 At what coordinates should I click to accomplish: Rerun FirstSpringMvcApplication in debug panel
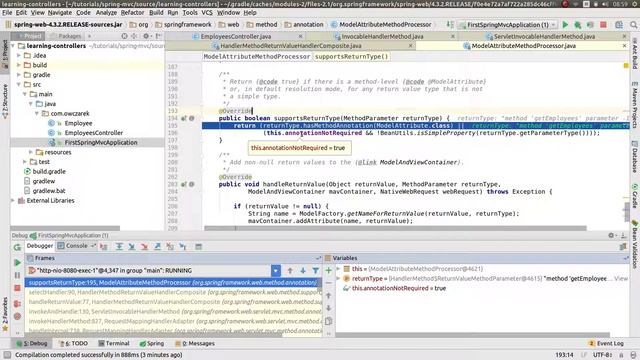(x=17, y=247)
